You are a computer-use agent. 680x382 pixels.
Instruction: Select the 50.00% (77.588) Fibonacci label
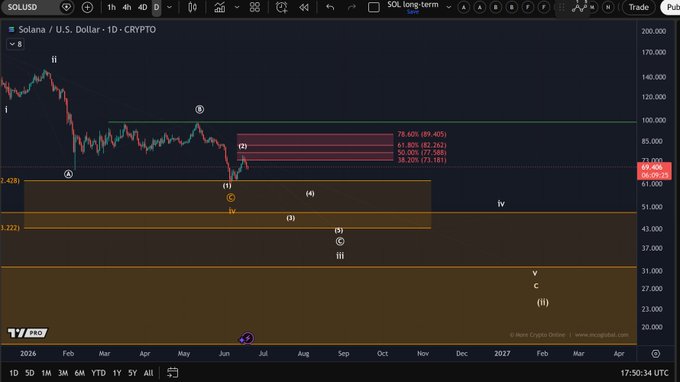(422, 153)
